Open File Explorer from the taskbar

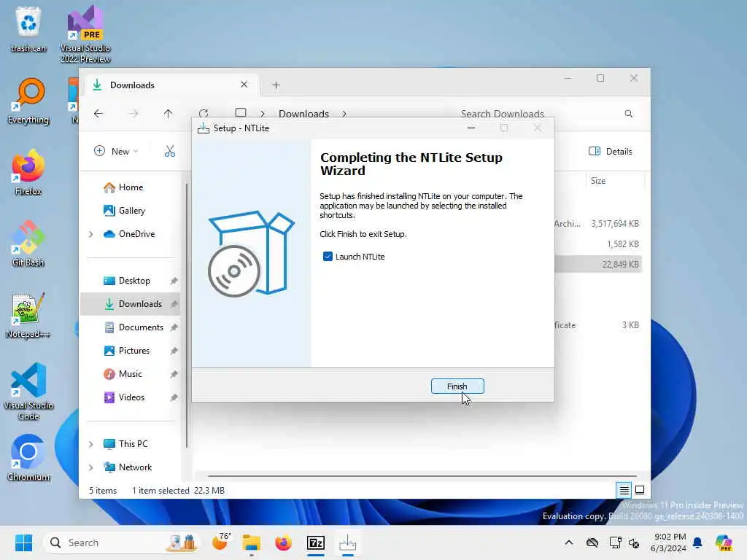252,542
